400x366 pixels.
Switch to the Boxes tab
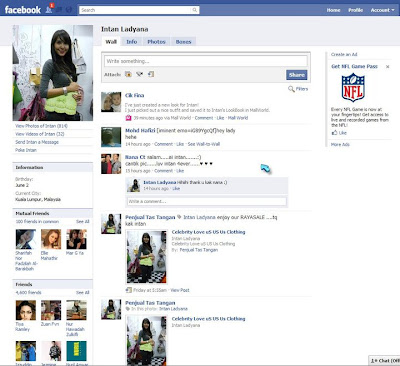(183, 42)
